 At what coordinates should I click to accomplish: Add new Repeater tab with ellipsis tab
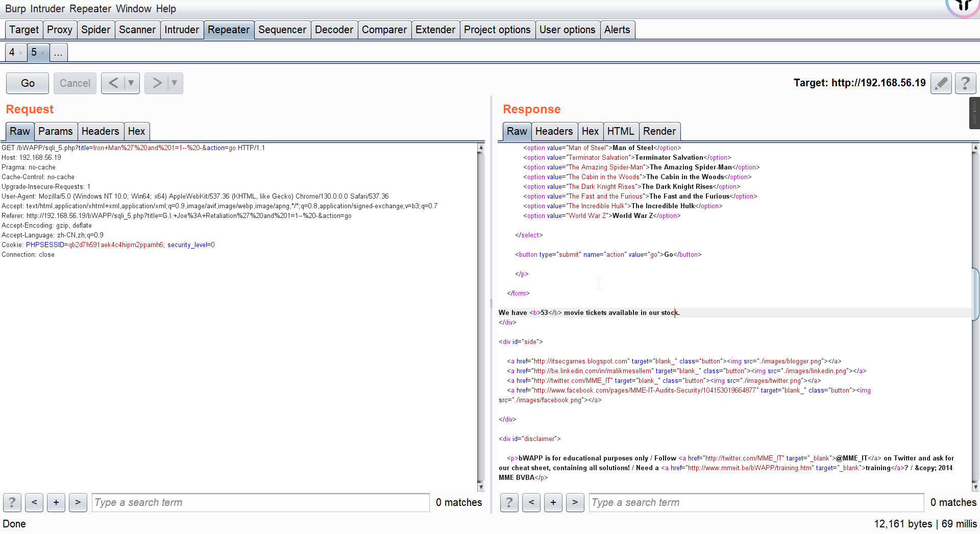pos(58,53)
